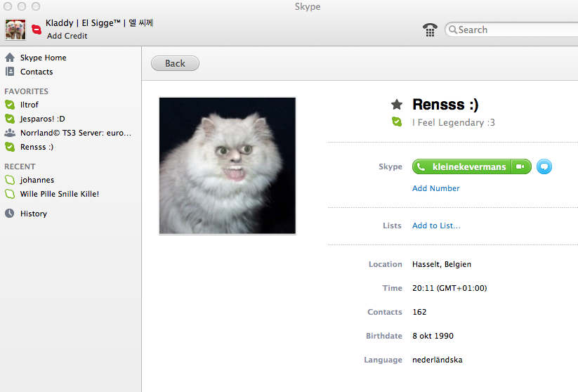The image size is (578, 392).
Task: Open recent conversation with johannes
Action: pos(37,180)
